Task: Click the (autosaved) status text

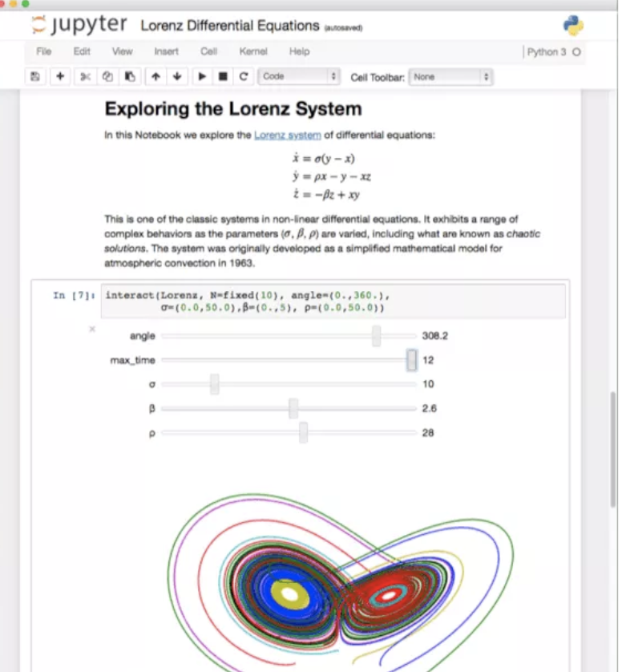Action: coord(343,28)
